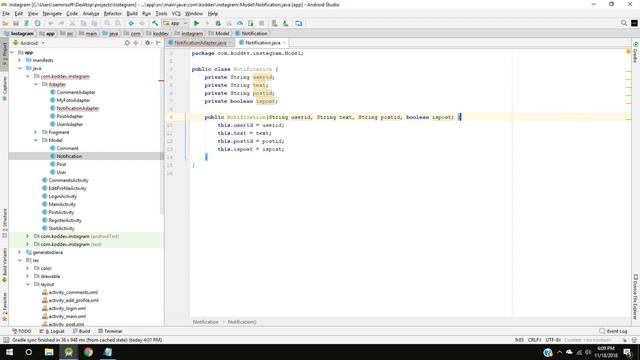Select the User model class

61,172
